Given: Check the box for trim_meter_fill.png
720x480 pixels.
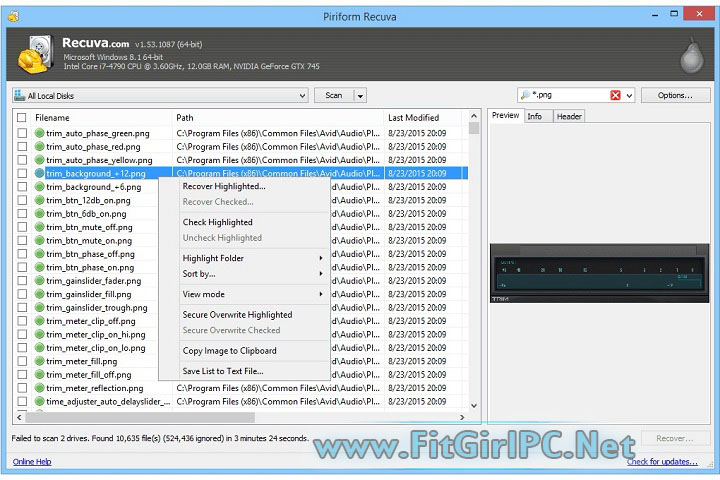Looking at the screenshot, I should coord(22,361).
